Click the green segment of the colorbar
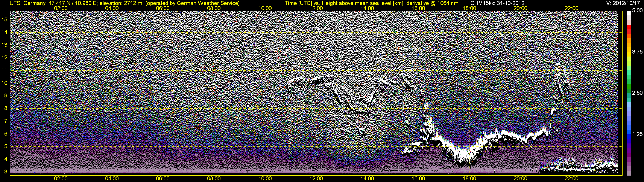 [x=629, y=87]
